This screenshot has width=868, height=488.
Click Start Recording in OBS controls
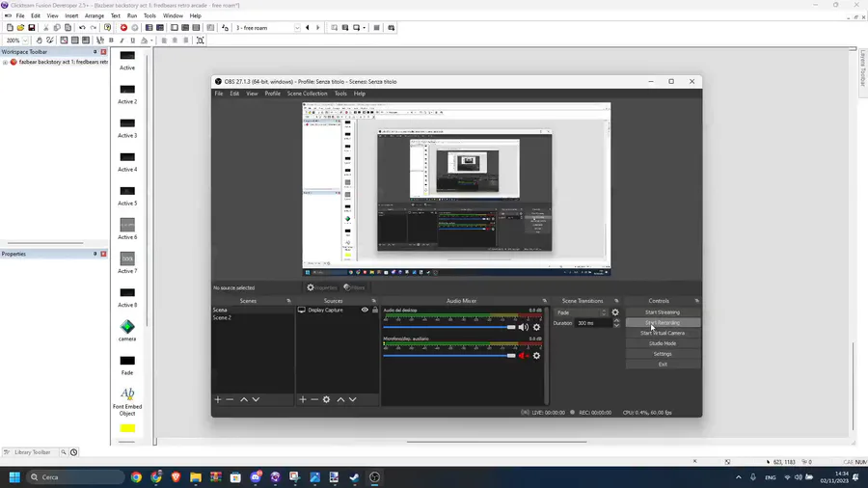[x=663, y=322]
